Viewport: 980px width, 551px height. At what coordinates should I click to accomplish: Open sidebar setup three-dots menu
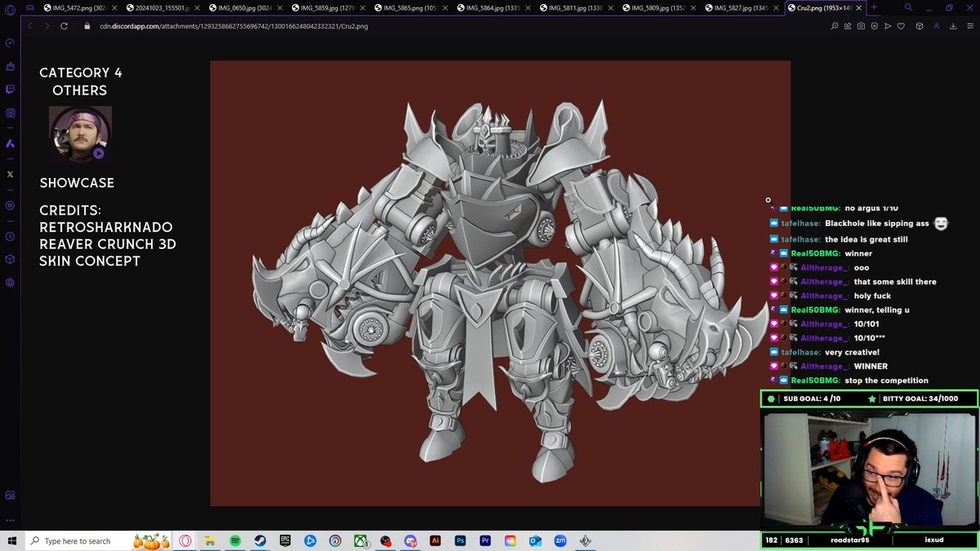pyautogui.click(x=10, y=519)
